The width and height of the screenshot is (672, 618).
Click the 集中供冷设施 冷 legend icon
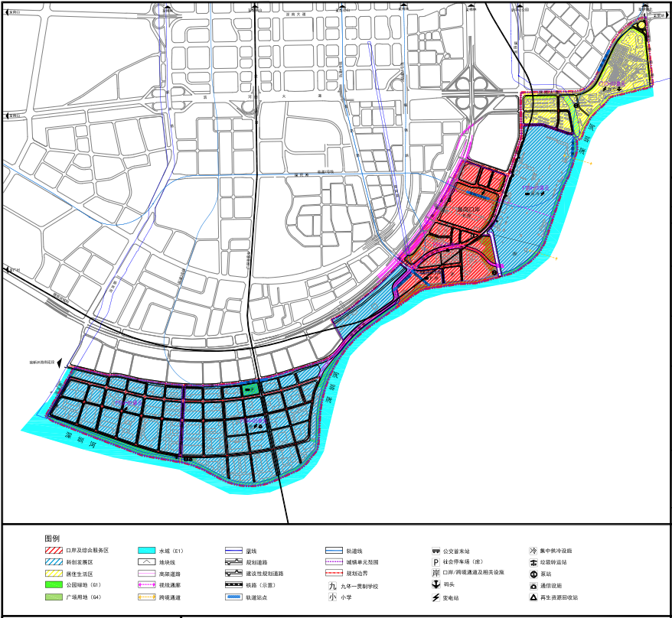(533, 551)
